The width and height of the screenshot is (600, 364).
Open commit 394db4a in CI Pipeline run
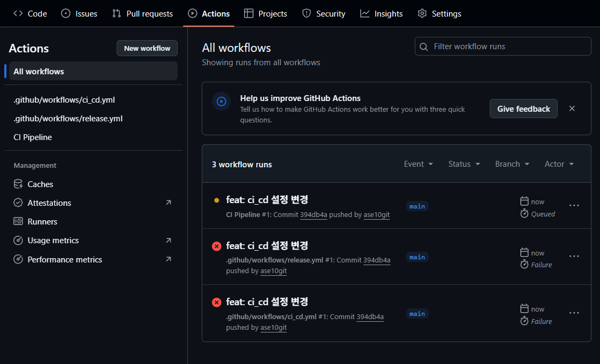coord(314,215)
